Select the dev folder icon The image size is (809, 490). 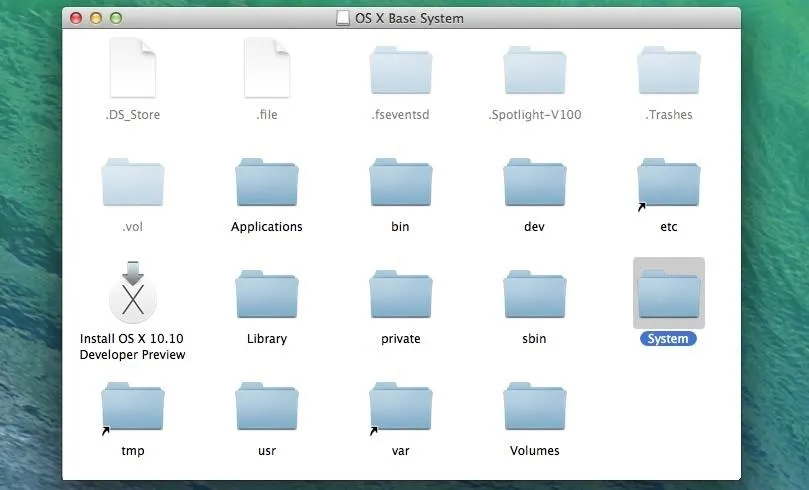coord(535,182)
